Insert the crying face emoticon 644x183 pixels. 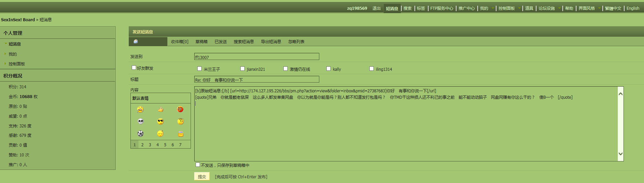pyautogui.click(x=140, y=109)
